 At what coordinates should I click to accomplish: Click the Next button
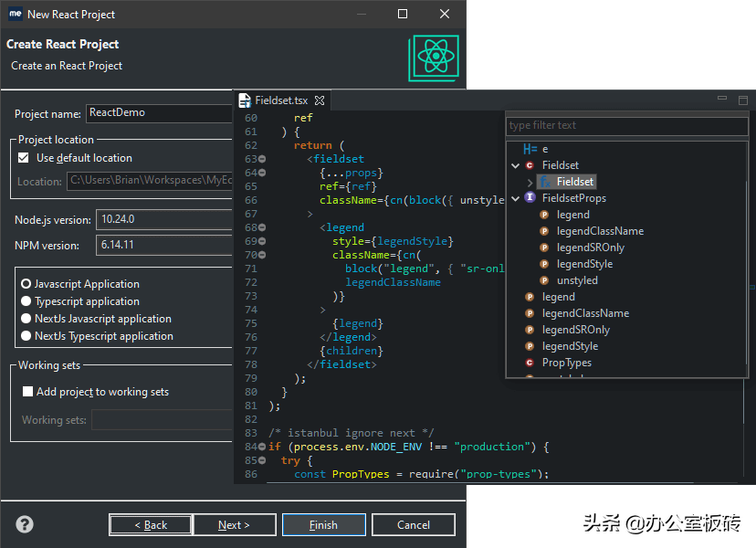235,525
